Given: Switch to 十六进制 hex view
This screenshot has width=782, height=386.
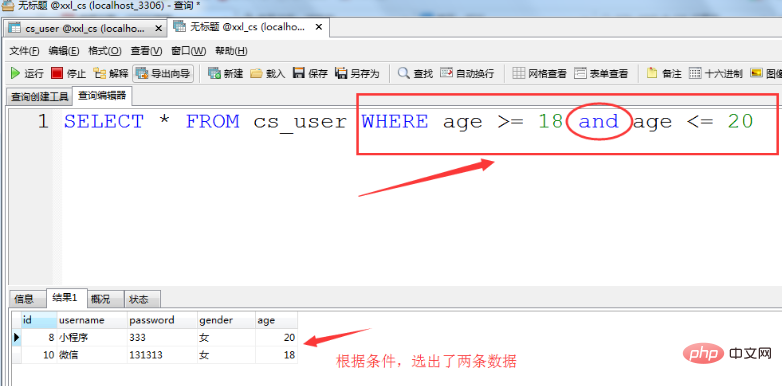Looking at the screenshot, I should (x=716, y=74).
